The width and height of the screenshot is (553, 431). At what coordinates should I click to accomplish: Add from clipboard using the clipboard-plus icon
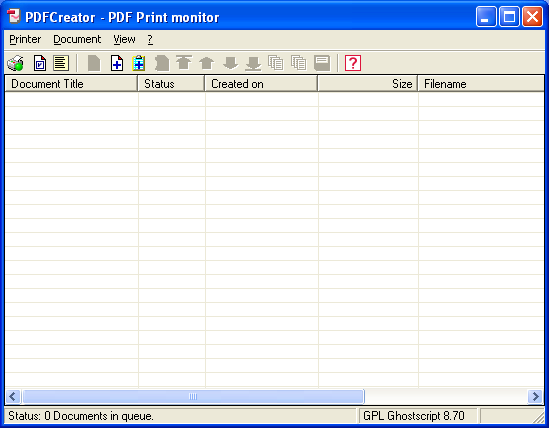point(139,63)
